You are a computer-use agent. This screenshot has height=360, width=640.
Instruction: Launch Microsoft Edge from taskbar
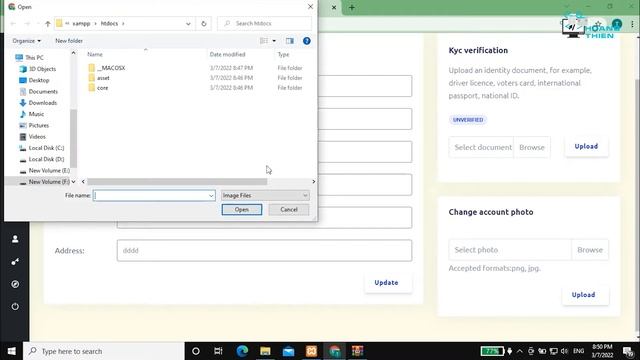click(242, 351)
